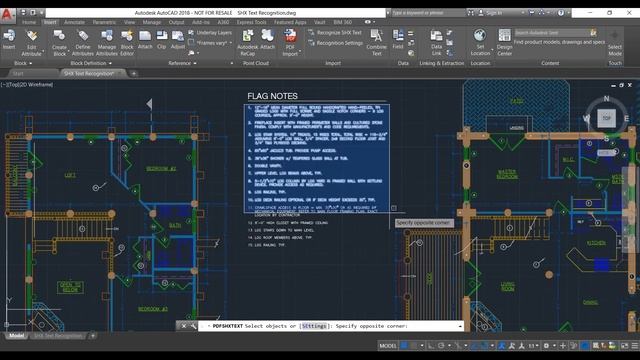Click the PDF Import tool
Screen dimensions: 640x360
click(x=290, y=42)
